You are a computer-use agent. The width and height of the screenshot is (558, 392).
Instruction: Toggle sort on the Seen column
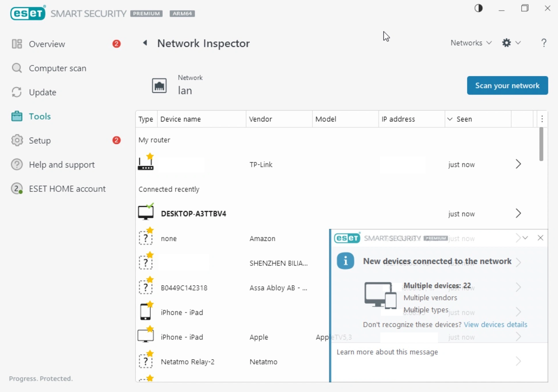(478, 119)
